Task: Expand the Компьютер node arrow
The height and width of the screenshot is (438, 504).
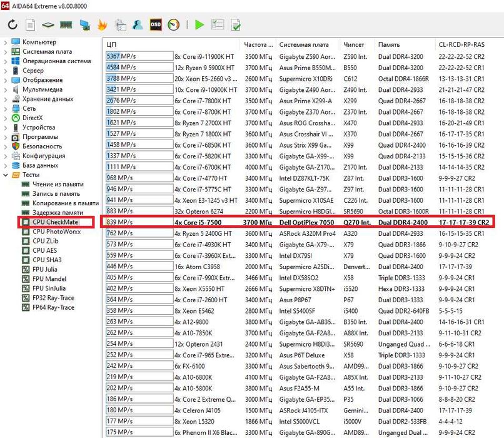Action: [5, 42]
